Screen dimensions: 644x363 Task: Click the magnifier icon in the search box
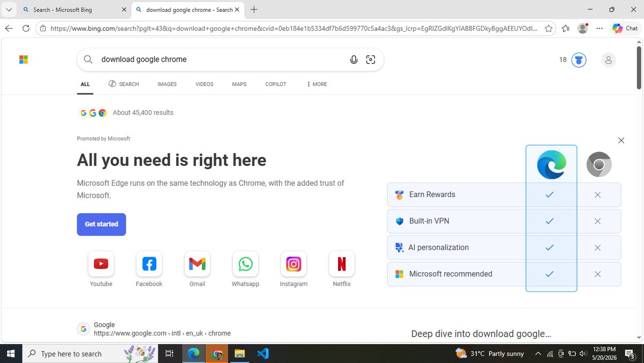tap(88, 60)
